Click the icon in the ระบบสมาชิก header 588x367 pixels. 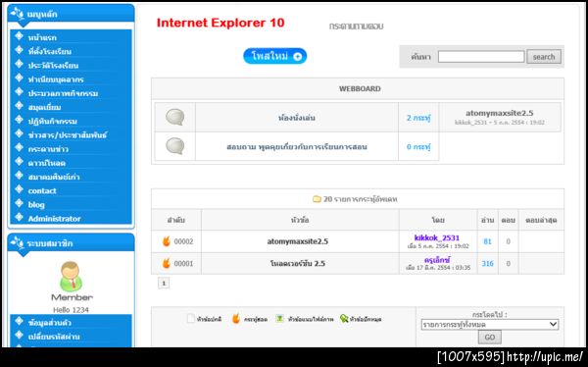point(18,242)
